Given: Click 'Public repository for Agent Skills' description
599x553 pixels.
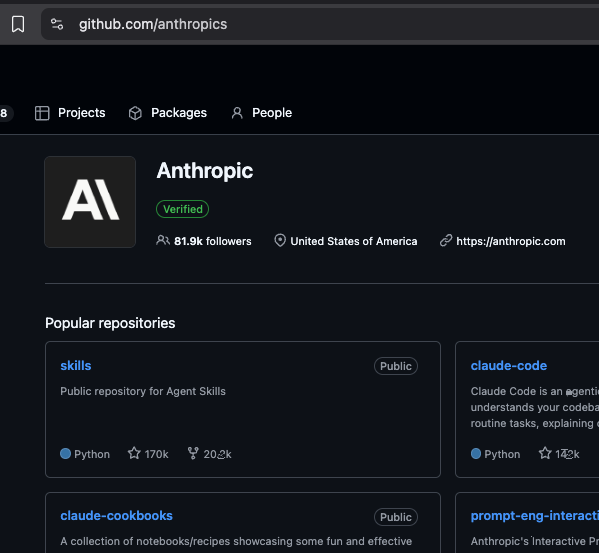Looking at the screenshot, I should [143, 391].
